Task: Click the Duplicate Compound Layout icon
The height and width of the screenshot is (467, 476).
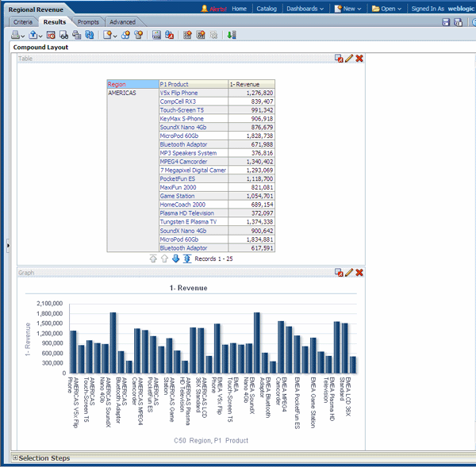Action: coord(201,35)
